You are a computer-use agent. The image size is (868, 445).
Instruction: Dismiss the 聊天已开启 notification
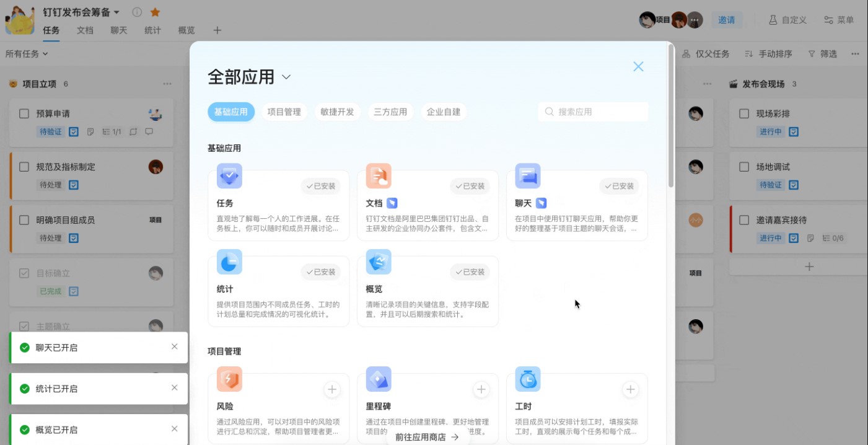[x=175, y=347]
